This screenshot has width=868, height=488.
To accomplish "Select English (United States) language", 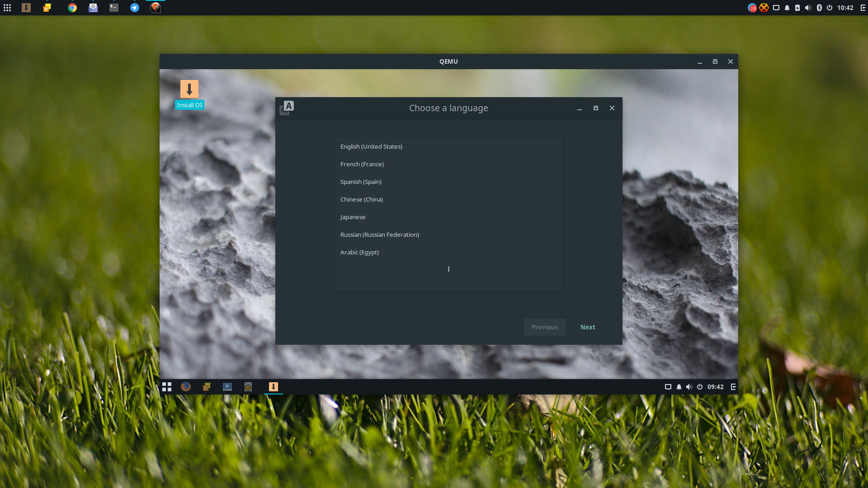I will [x=448, y=146].
